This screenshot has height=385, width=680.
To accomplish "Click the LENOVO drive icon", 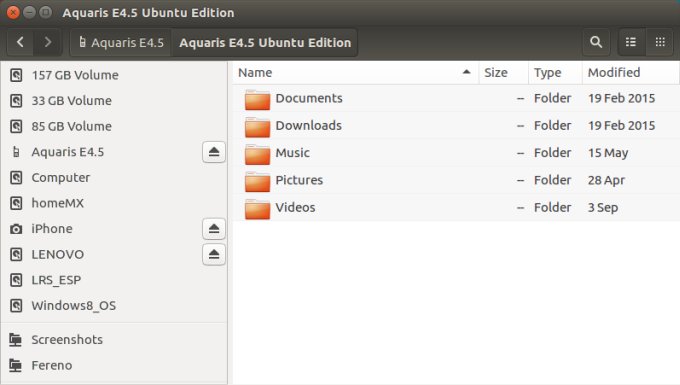I will coord(16,254).
